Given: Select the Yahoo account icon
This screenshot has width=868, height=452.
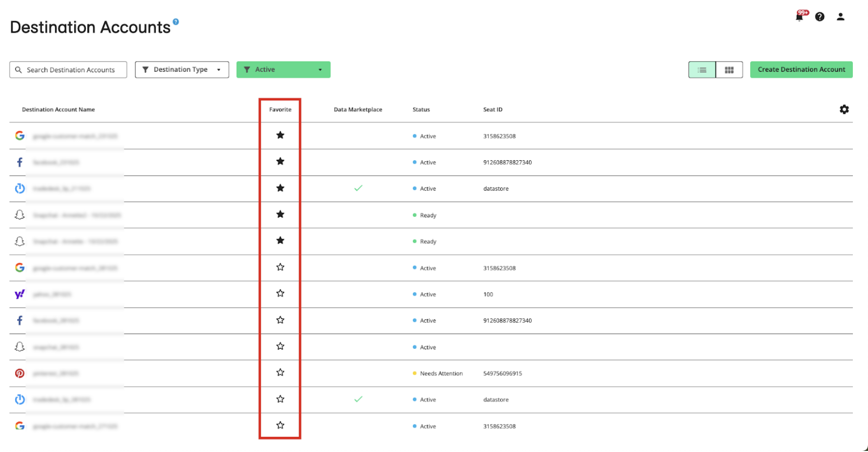Looking at the screenshot, I should tap(20, 294).
